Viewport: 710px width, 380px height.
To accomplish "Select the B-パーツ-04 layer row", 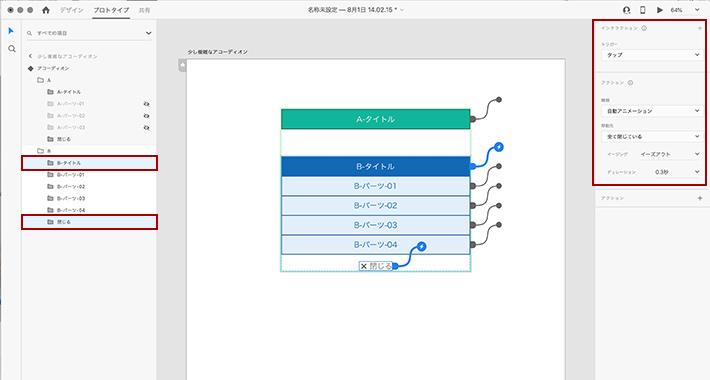I will tap(89, 210).
